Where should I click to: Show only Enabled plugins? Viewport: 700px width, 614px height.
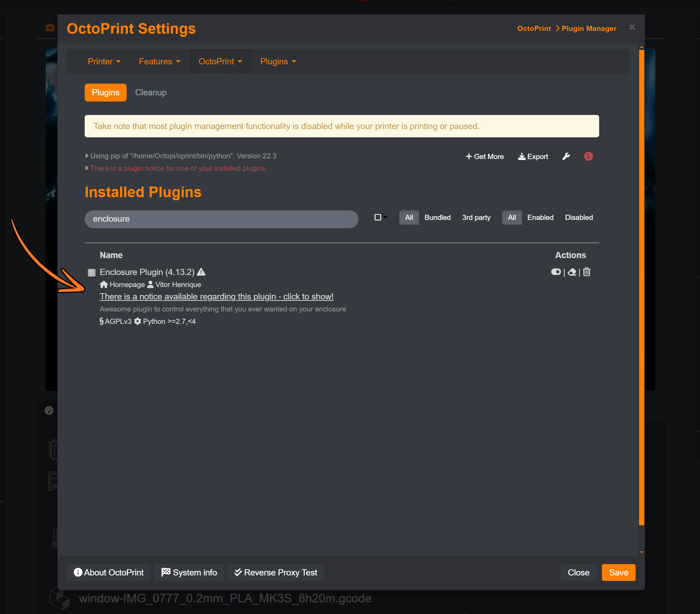[540, 218]
